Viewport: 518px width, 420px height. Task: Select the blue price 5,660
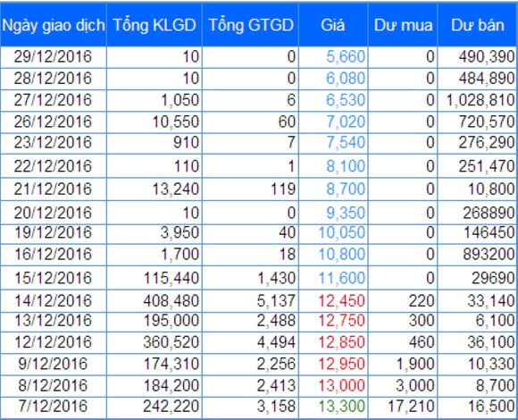[346, 56]
